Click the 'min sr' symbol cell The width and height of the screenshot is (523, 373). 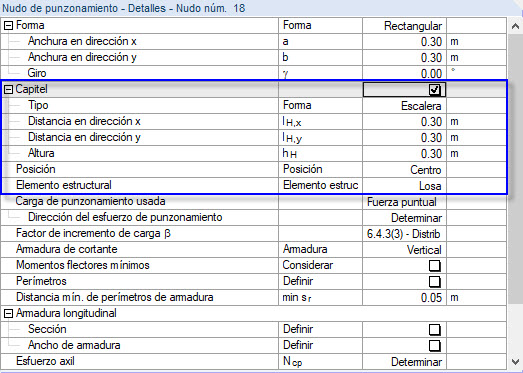tap(321, 298)
